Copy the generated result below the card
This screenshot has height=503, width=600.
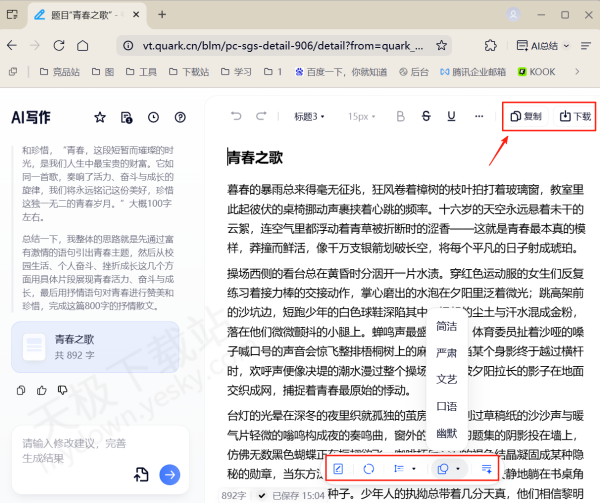(21, 390)
